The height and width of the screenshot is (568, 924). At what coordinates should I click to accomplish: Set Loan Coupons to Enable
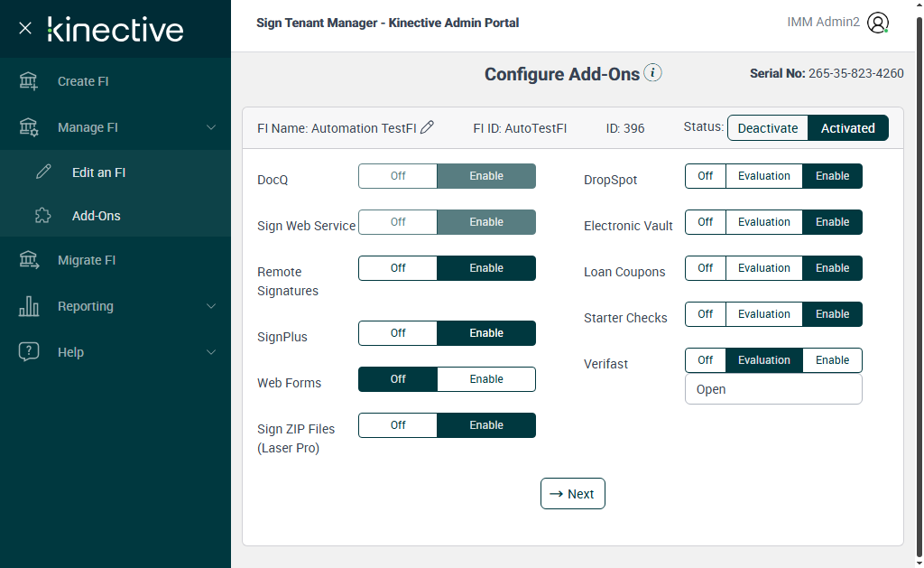pyautogui.click(x=832, y=268)
